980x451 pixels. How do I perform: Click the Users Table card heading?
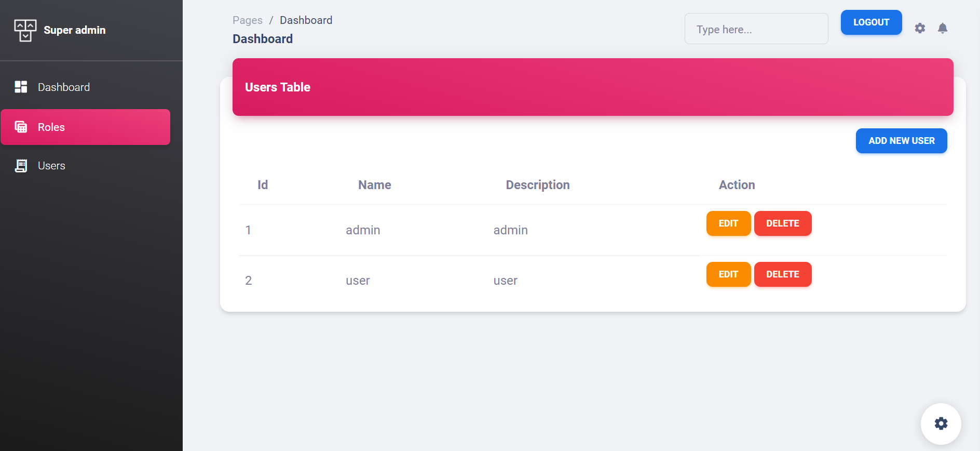[277, 87]
